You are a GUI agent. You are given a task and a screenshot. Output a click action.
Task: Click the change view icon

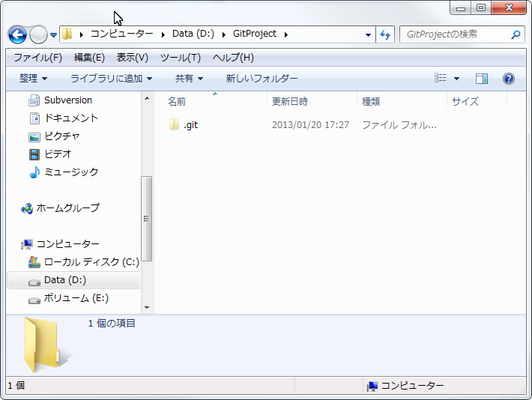click(x=441, y=79)
